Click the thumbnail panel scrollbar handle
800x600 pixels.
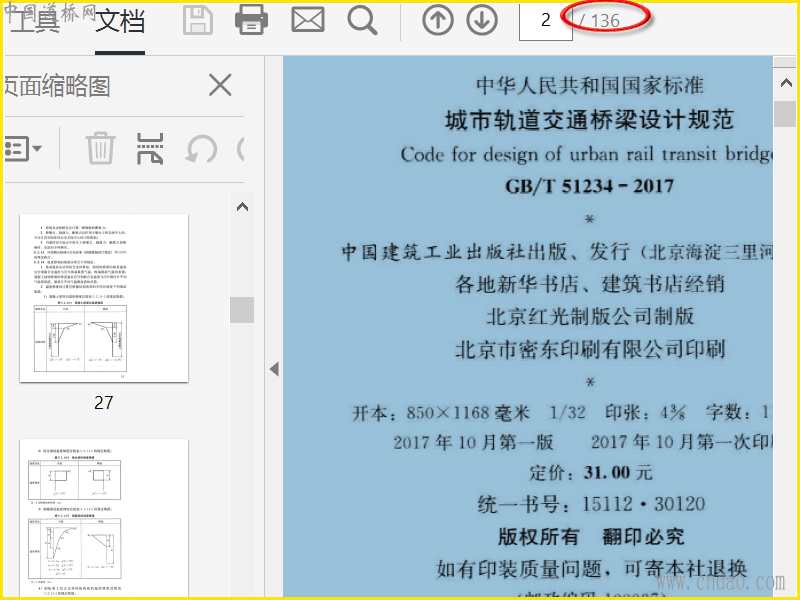(242, 310)
